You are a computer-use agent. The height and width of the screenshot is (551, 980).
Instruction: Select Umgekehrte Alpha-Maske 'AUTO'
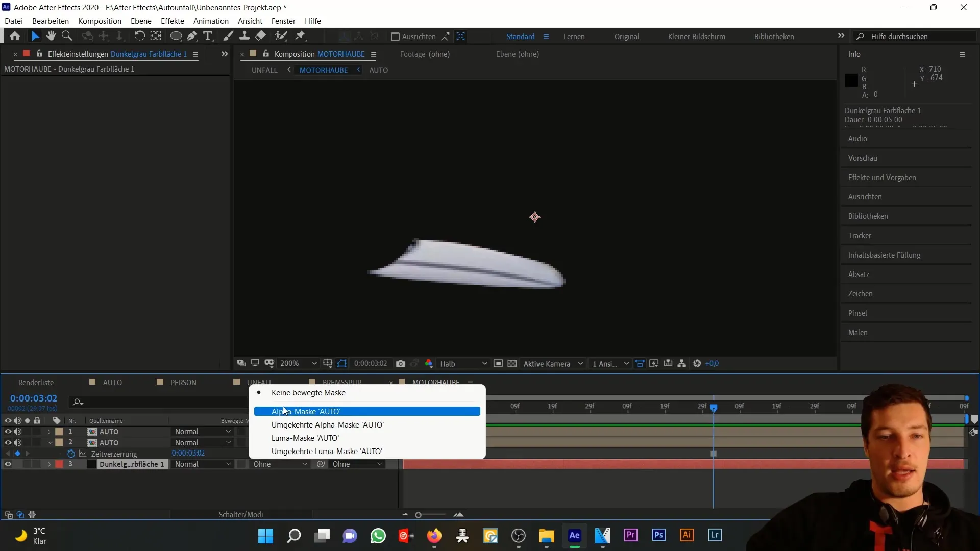(327, 424)
